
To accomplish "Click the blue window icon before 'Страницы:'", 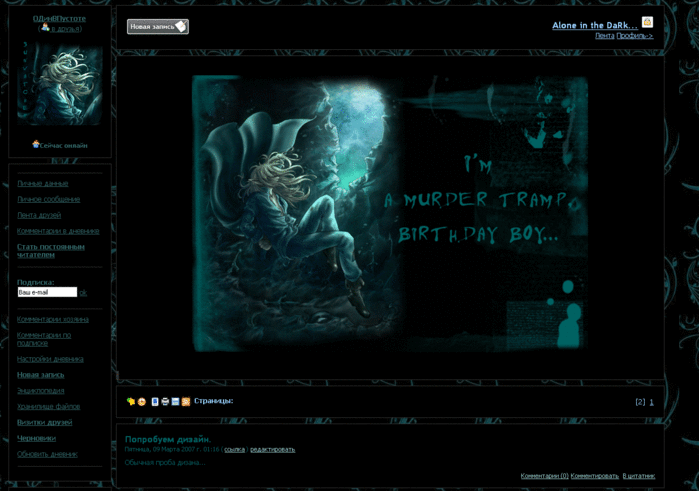I will [175, 402].
